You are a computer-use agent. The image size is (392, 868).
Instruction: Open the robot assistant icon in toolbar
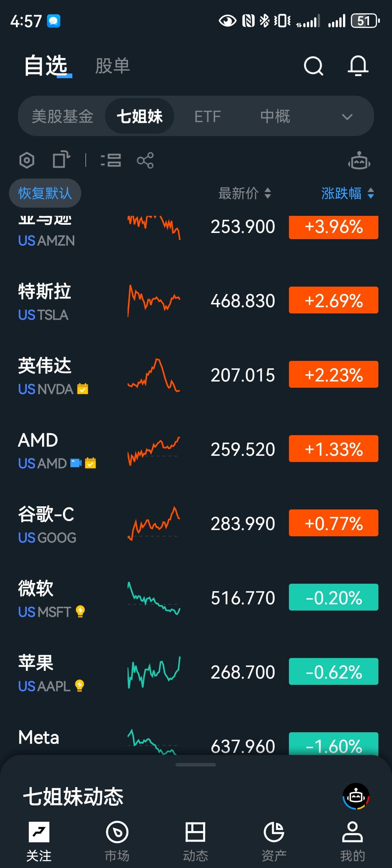click(359, 160)
